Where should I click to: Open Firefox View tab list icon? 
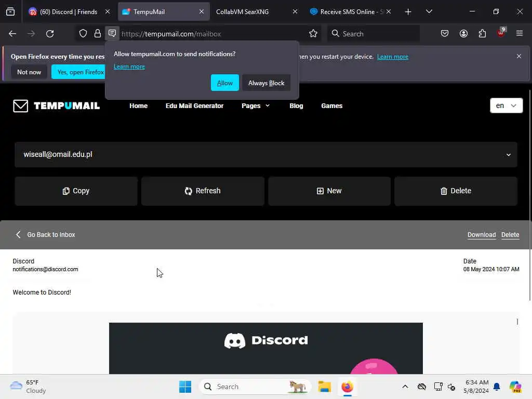pos(10,11)
